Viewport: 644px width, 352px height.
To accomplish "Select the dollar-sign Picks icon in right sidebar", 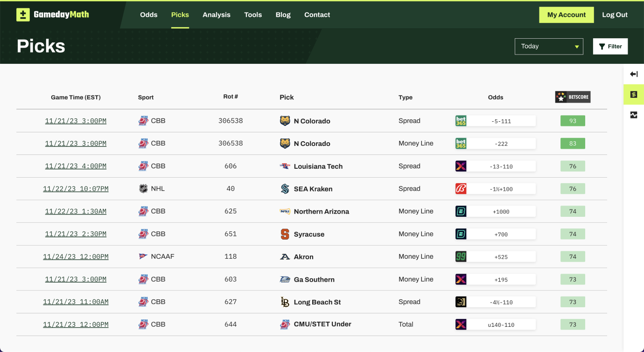I will (x=633, y=94).
